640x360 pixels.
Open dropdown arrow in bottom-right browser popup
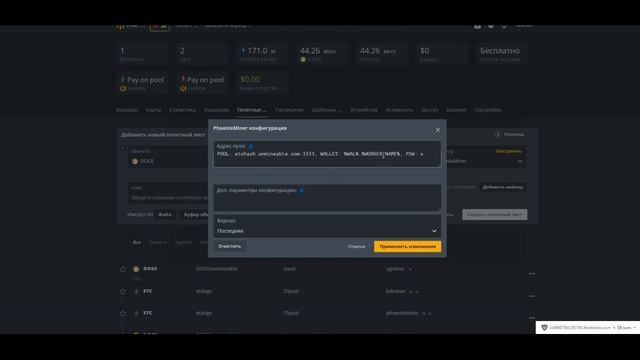(635, 328)
